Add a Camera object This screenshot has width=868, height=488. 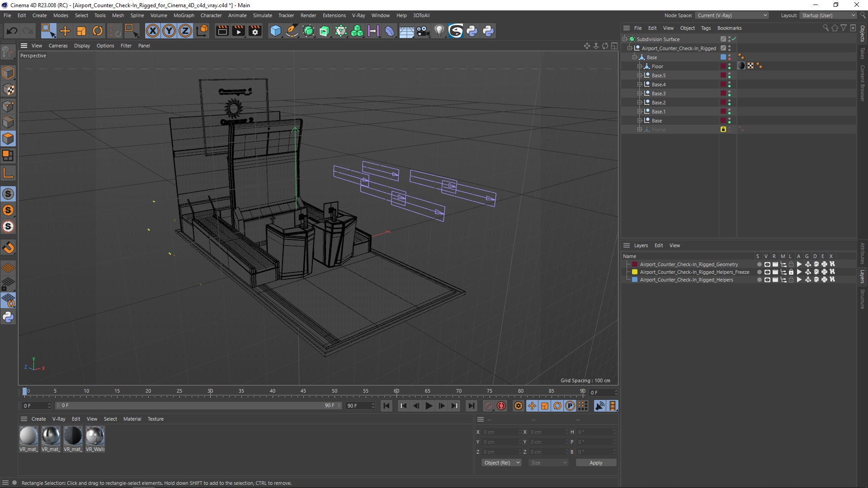pos(423,31)
